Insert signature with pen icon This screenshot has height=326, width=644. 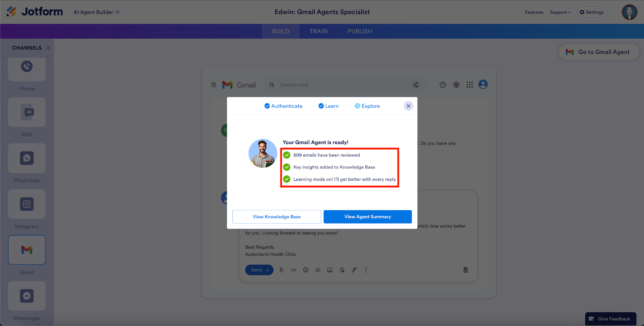coord(354,270)
